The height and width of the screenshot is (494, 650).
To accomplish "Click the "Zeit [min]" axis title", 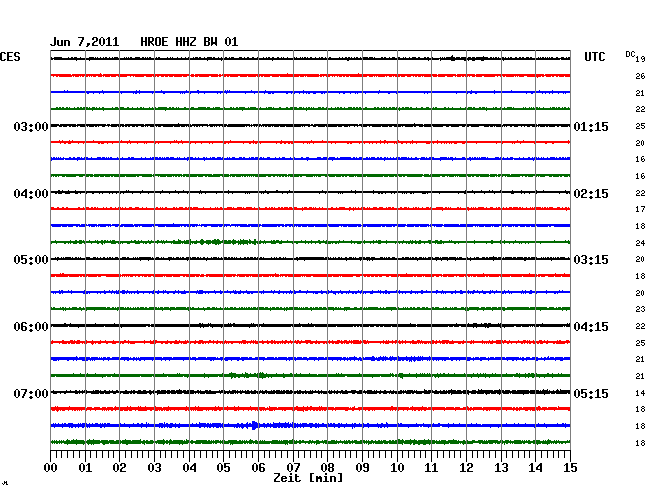I will coord(308,478).
